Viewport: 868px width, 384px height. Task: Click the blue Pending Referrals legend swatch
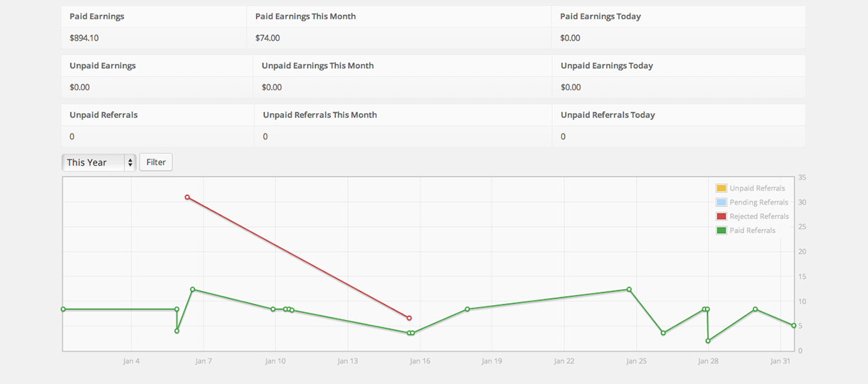click(x=721, y=203)
